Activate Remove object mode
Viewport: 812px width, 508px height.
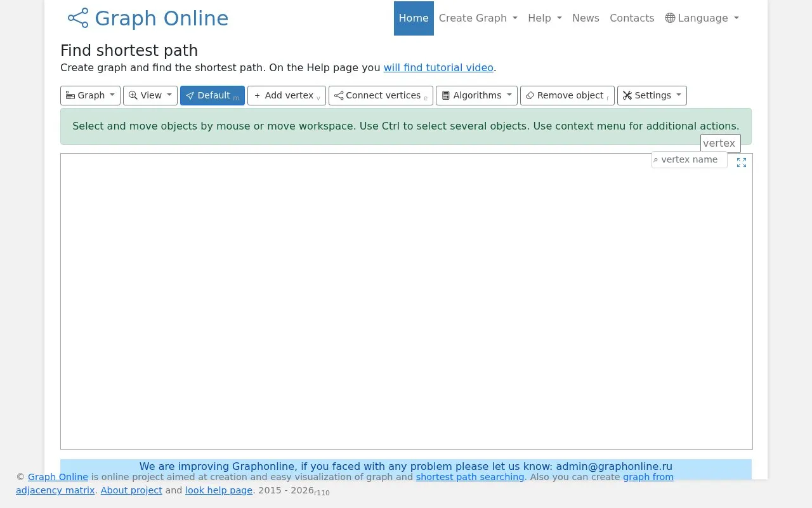pos(567,95)
